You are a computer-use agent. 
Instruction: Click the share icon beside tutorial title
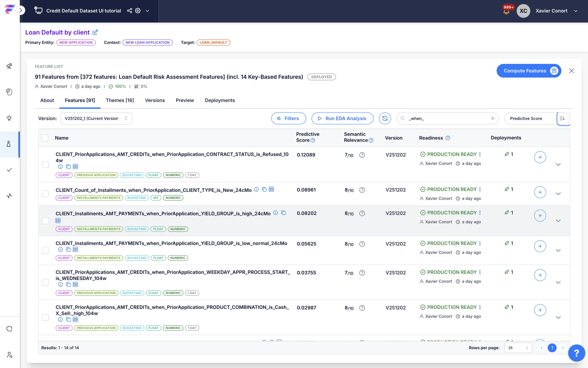click(129, 11)
